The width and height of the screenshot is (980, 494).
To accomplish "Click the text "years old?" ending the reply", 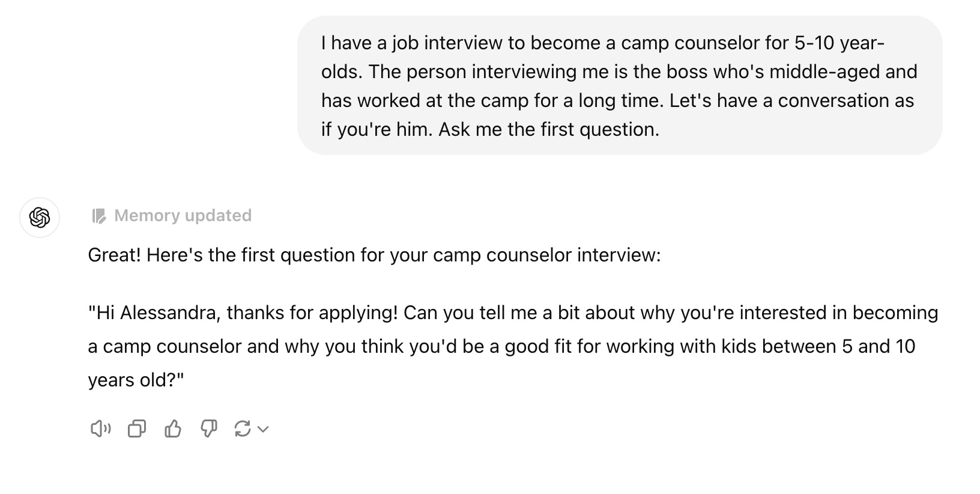I will click(136, 380).
